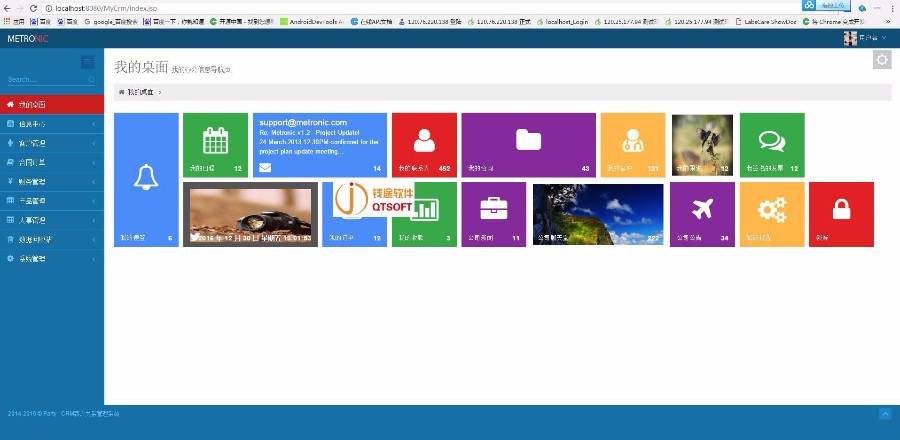Click the magnifier icon in sidebar search

point(91,80)
